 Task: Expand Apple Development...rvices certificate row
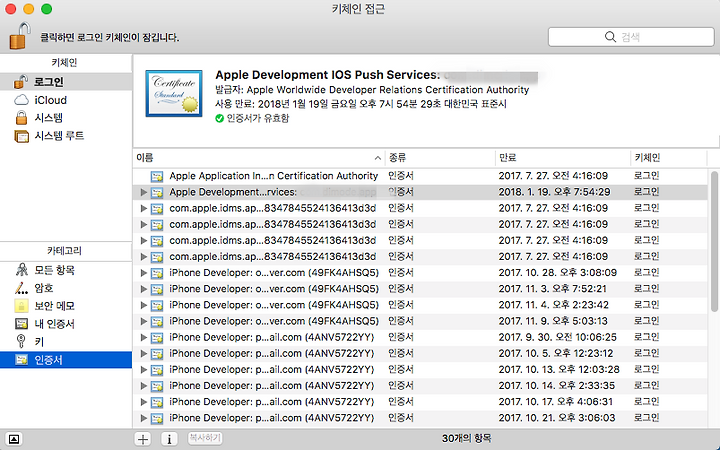click(x=144, y=192)
